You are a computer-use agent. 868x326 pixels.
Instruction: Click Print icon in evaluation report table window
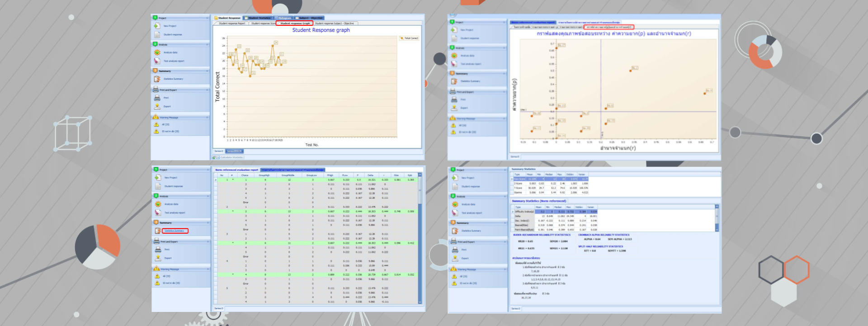[x=158, y=249]
